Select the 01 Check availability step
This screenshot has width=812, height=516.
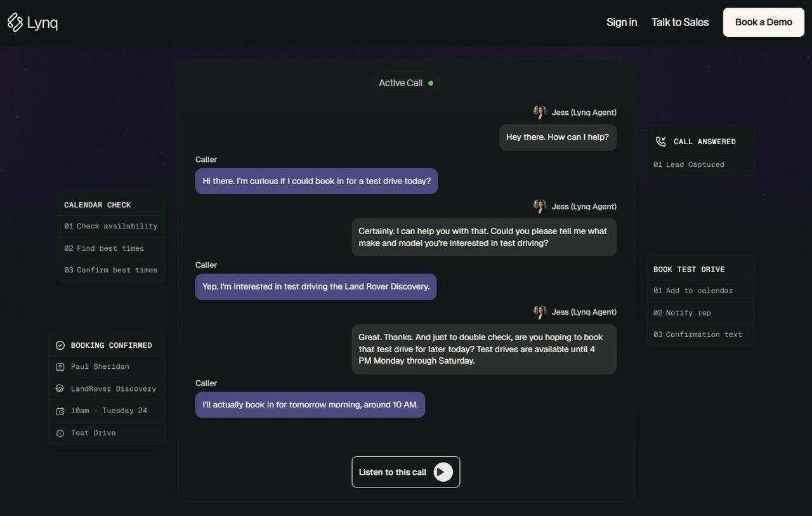click(111, 226)
